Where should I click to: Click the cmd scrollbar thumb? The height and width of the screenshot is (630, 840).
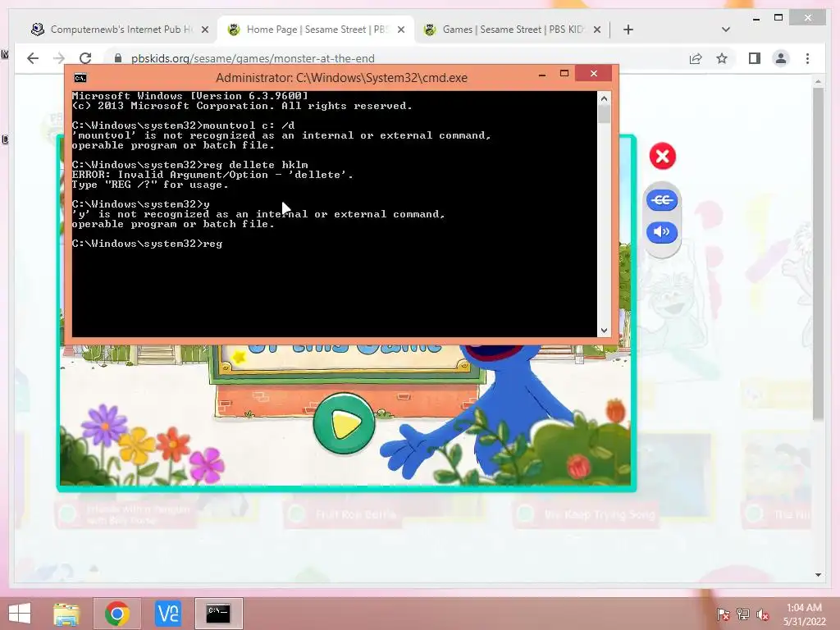[x=605, y=114]
